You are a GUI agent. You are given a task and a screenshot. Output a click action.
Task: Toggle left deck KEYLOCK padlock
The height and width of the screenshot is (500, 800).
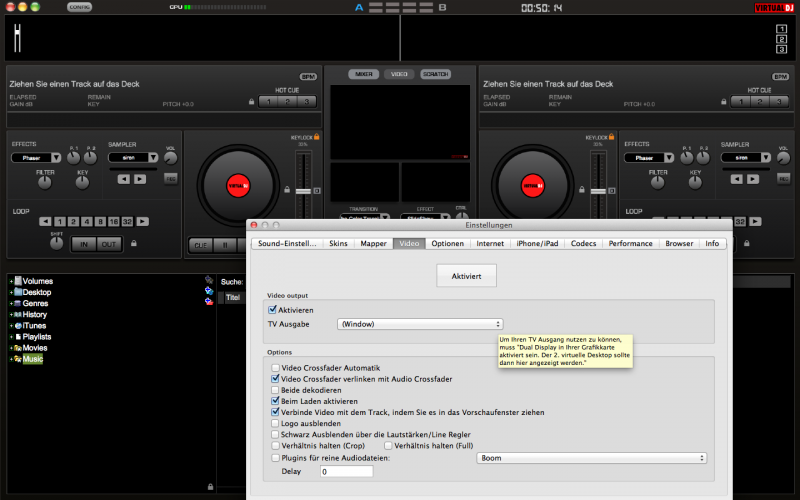coord(316,137)
